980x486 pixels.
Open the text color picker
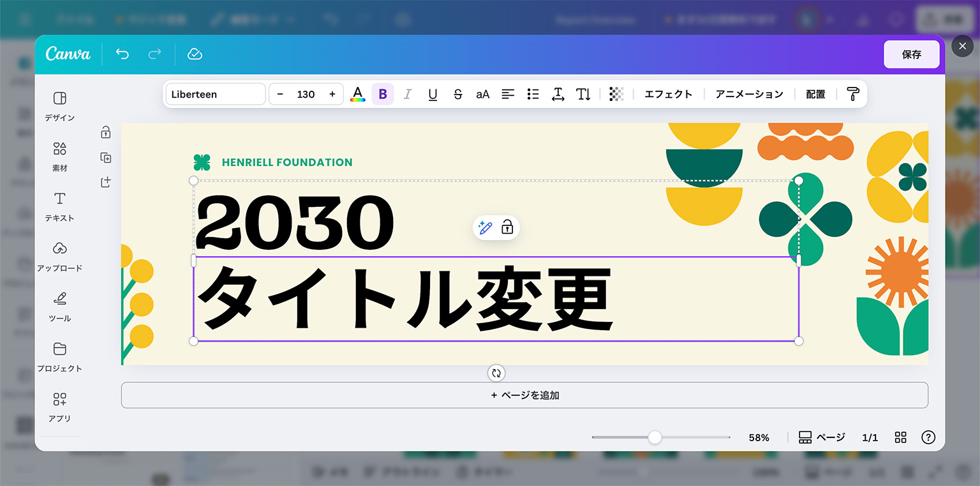click(x=358, y=95)
